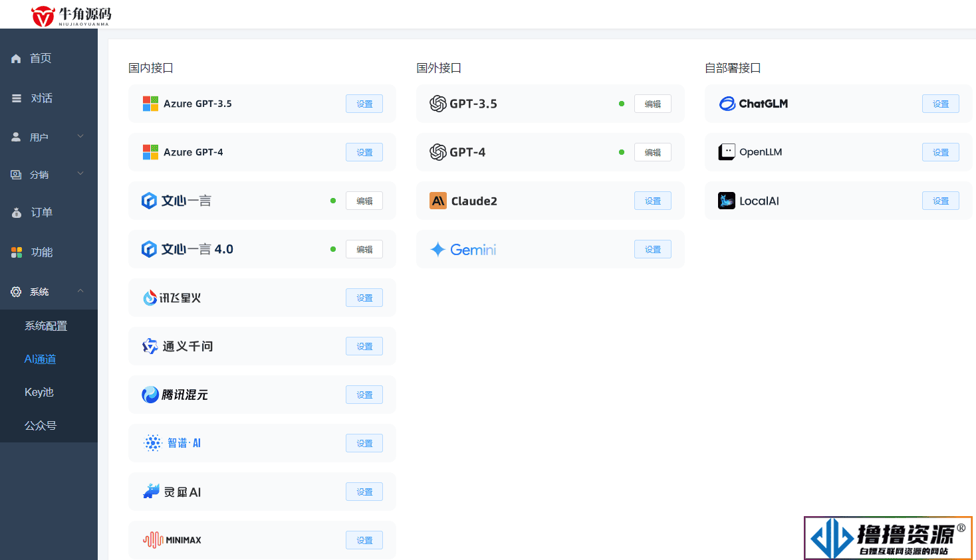
Task: Click the list icon beside 对话
Action: coord(16,98)
